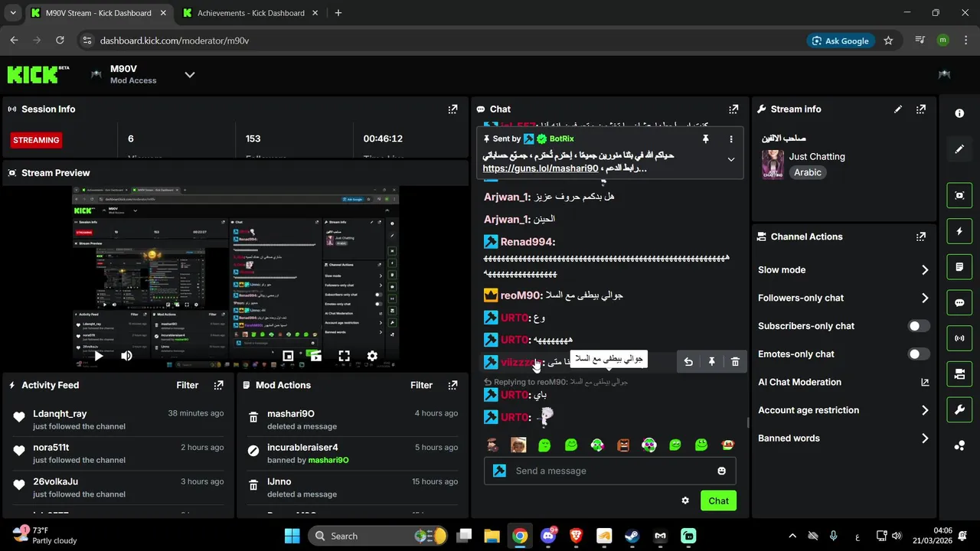The image size is (980, 551).
Task: Open the emoji picker in message box
Action: coord(721,471)
